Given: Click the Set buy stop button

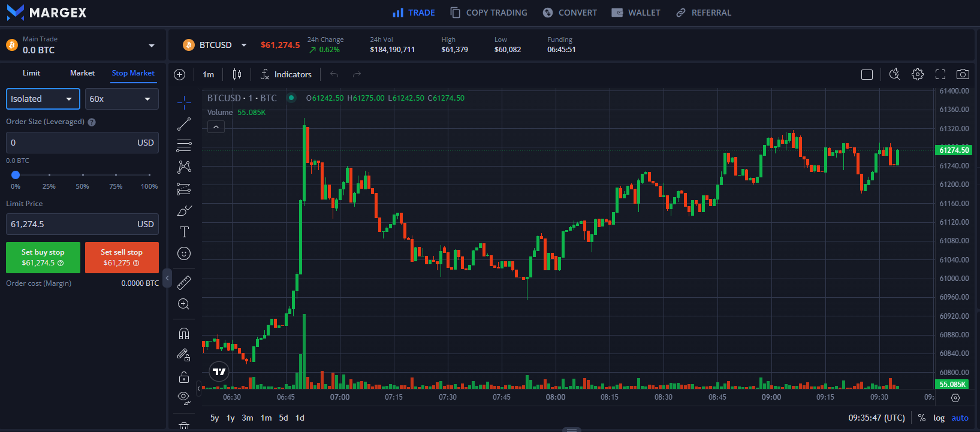Looking at the screenshot, I should click(x=43, y=258).
